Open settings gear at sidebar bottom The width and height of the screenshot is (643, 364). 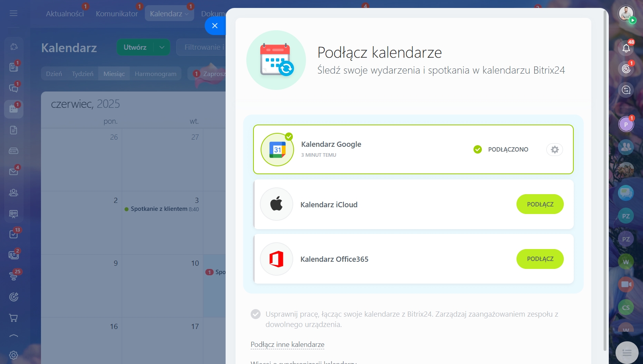[x=14, y=355]
